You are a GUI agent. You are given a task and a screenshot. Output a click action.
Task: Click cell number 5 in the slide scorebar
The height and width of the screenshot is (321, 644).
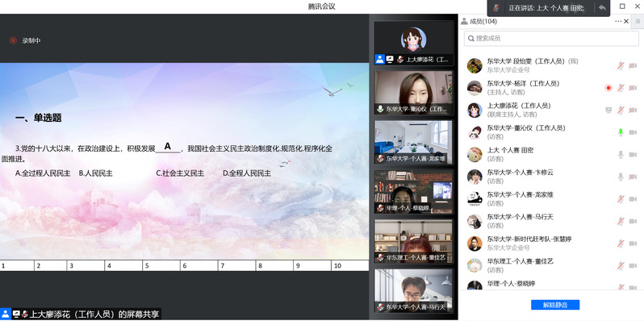[x=161, y=265]
